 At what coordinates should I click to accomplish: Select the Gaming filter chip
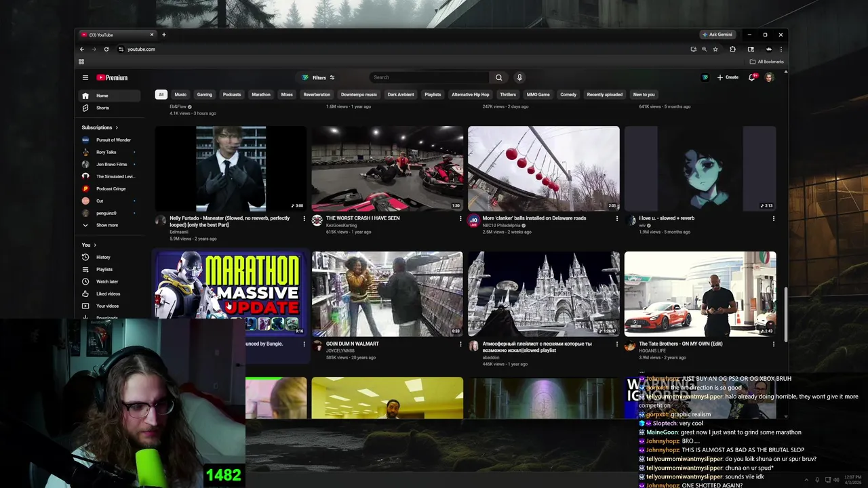click(x=205, y=94)
